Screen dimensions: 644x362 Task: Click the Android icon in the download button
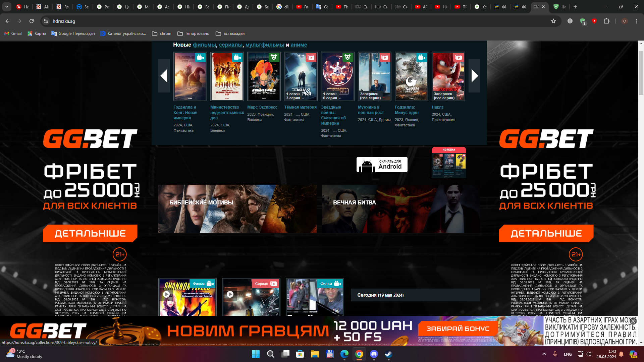tap(367, 164)
